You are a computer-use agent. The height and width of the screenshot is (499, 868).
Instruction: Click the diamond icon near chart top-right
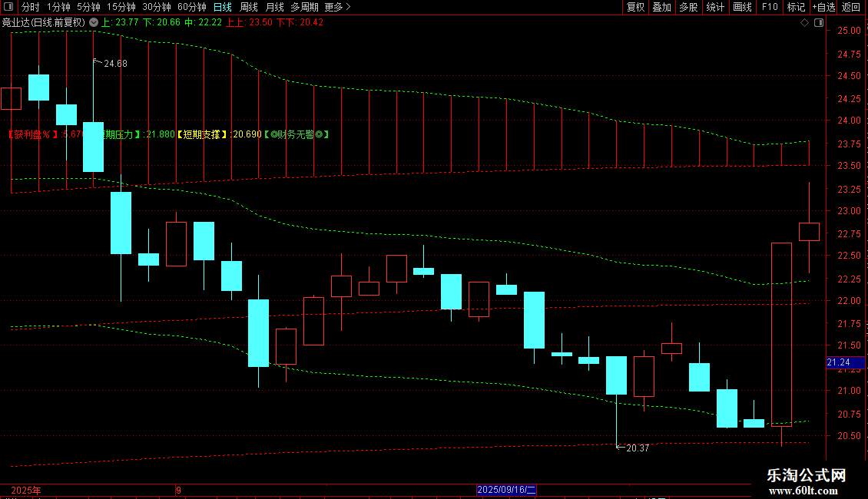pyautogui.click(x=805, y=23)
